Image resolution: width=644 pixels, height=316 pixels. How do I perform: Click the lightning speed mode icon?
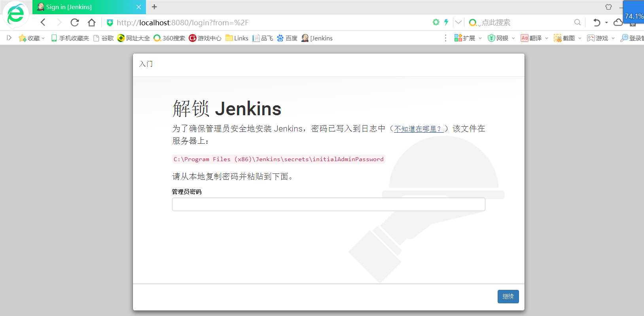pos(446,22)
